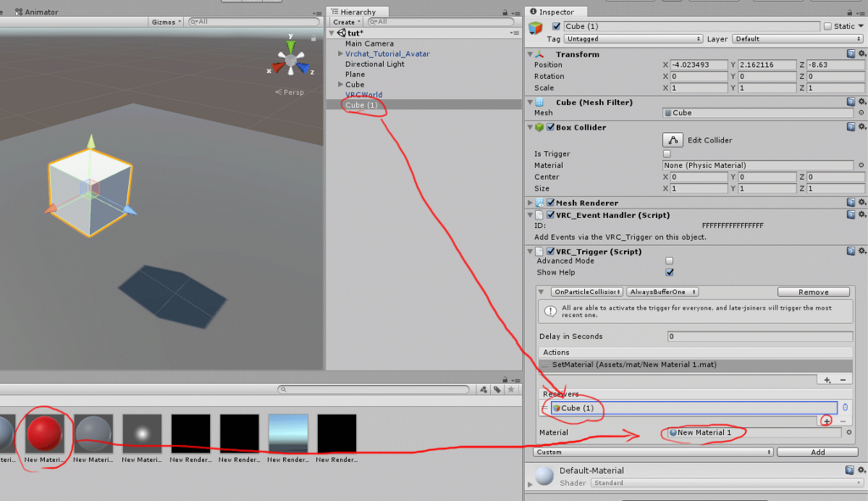Switch to the Animator tab
This screenshot has height=501, width=868.
coord(36,12)
